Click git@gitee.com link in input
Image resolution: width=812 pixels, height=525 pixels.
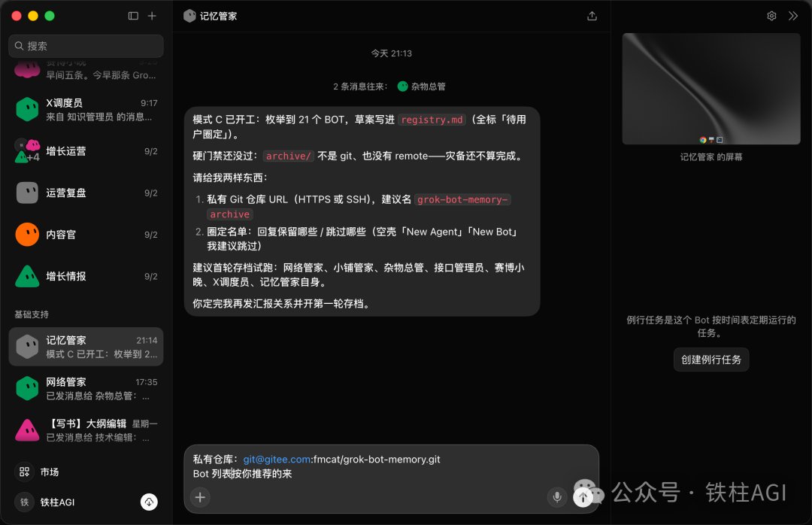pyautogui.click(x=277, y=459)
